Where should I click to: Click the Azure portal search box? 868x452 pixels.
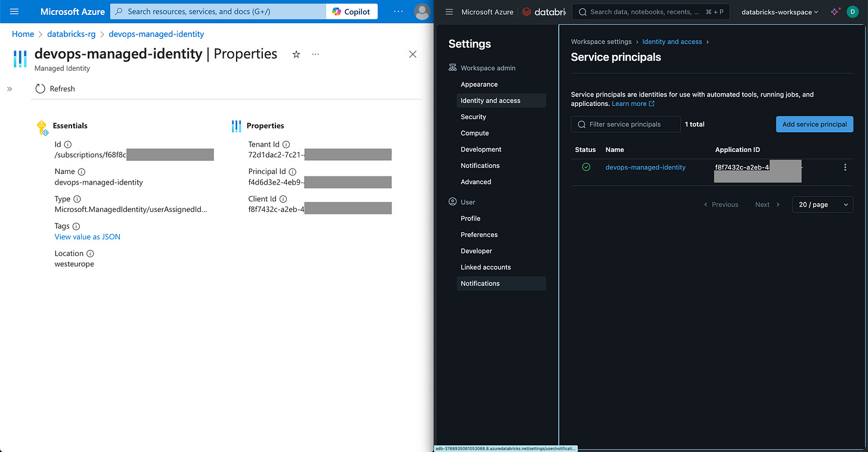[219, 11]
